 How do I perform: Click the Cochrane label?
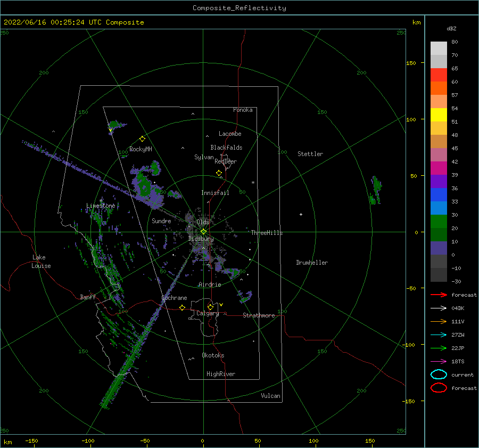[x=174, y=298]
